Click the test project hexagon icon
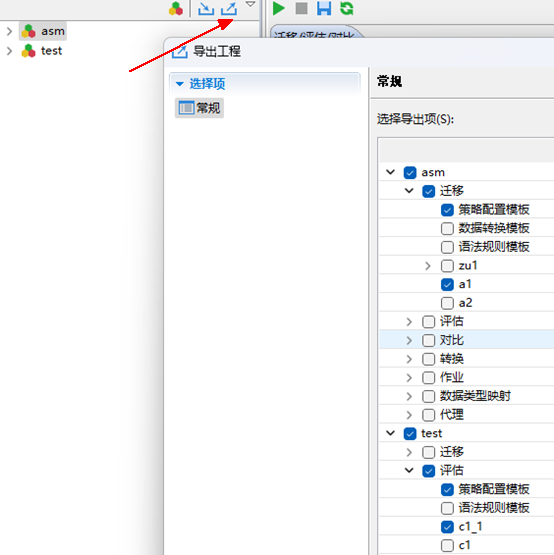This screenshot has width=554, height=555. (29, 51)
